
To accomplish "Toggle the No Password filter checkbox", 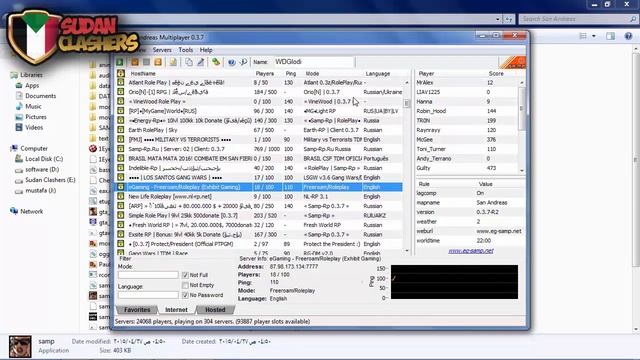I will 185,295.
